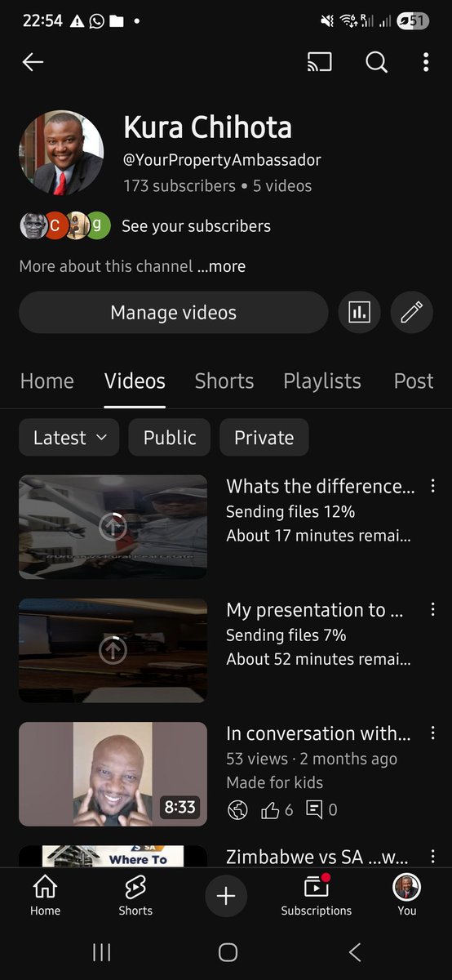Tap the Android home button
Viewport: 452px width, 980px height.
(228, 952)
